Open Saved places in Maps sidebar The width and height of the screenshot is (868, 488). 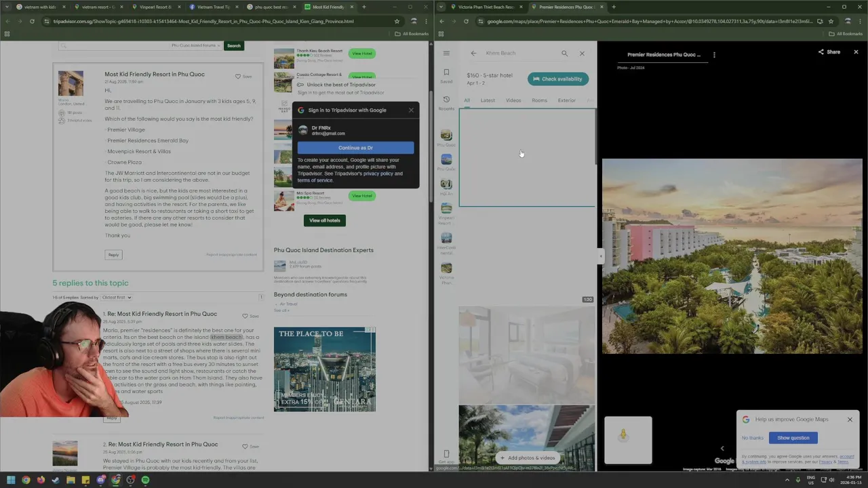tap(446, 75)
